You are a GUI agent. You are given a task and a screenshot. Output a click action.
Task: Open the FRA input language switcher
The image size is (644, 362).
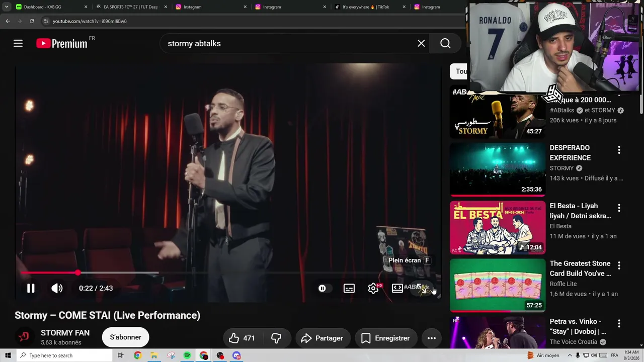[x=614, y=355]
